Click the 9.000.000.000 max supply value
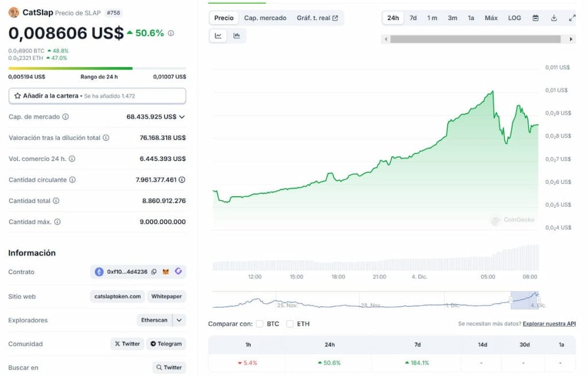 [x=163, y=222]
